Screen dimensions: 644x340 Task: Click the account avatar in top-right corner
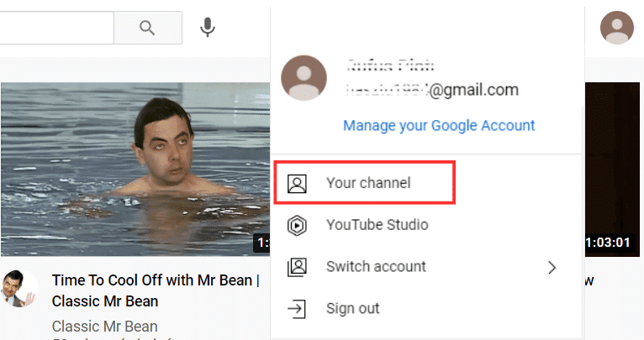tap(616, 28)
